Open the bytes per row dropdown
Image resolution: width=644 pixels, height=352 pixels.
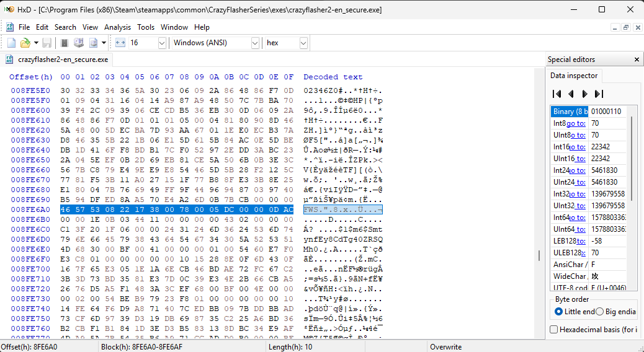pyautogui.click(x=162, y=43)
